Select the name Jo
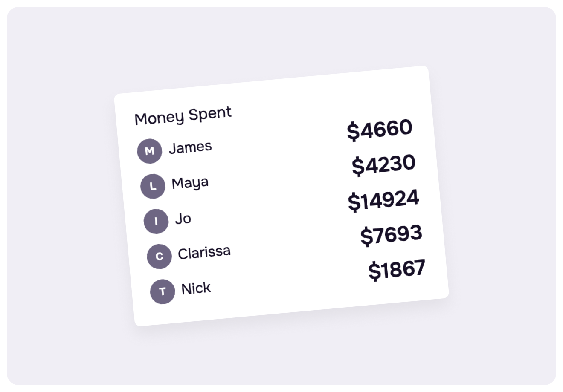This screenshot has height=392, width=563. 183,219
